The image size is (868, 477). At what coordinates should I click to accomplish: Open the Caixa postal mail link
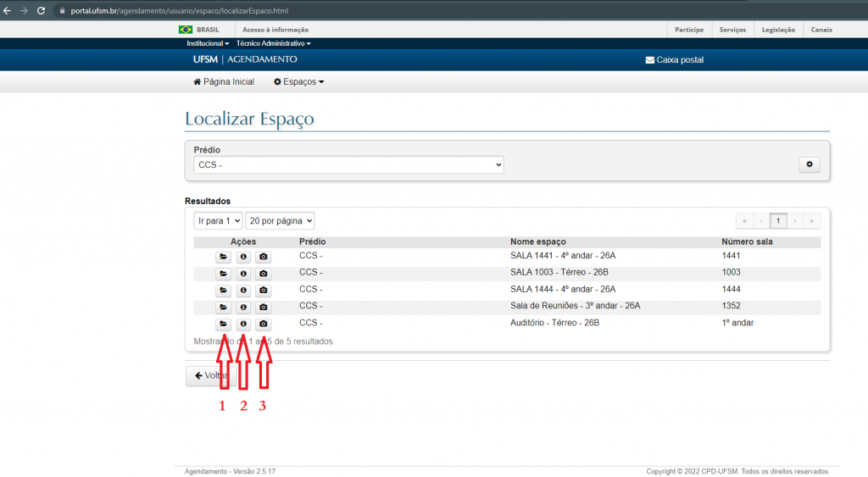pyautogui.click(x=674, y=60)
